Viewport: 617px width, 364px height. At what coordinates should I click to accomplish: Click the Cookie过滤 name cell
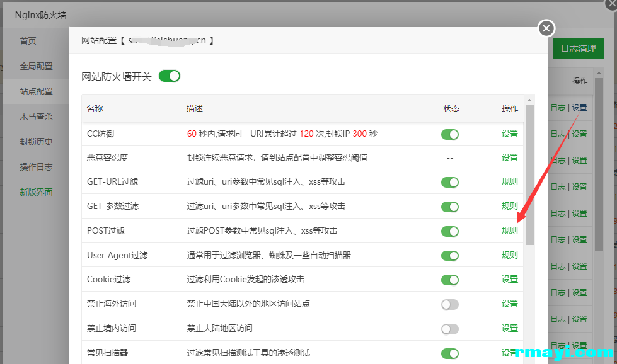pos(108,279)
